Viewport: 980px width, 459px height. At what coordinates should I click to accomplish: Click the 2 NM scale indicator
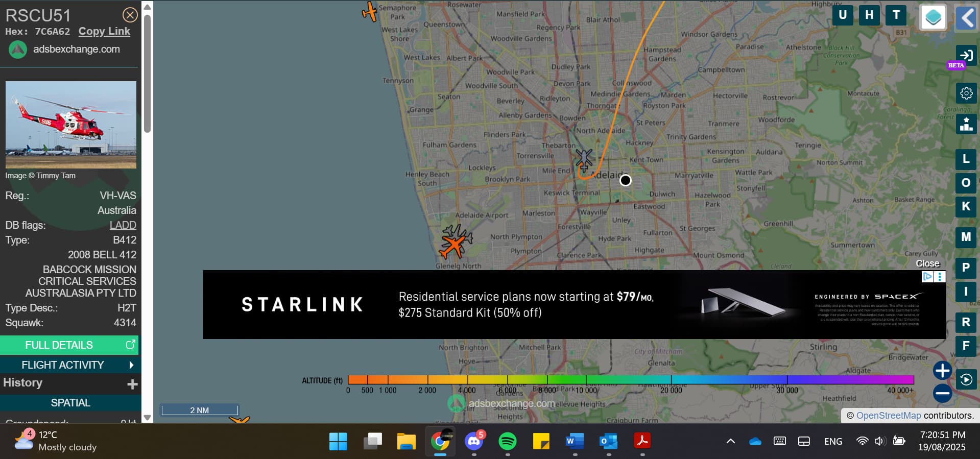click(200, 410)
